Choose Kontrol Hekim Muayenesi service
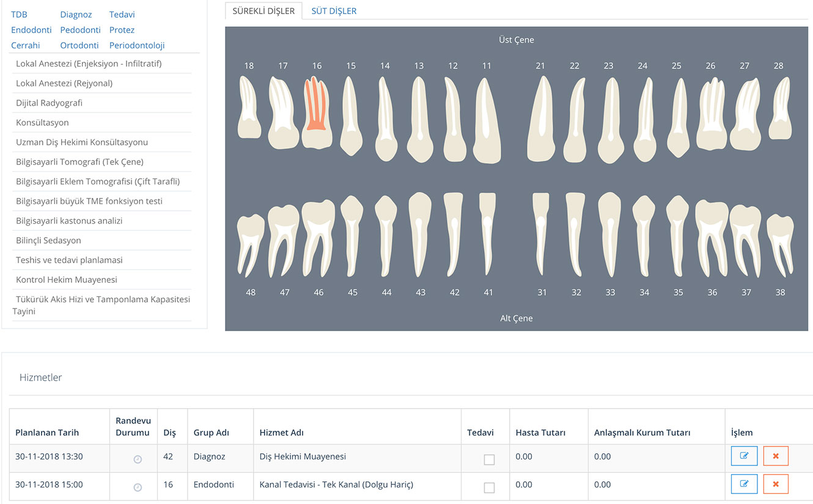Screen dimensions: 813x504 pos(100,279)
